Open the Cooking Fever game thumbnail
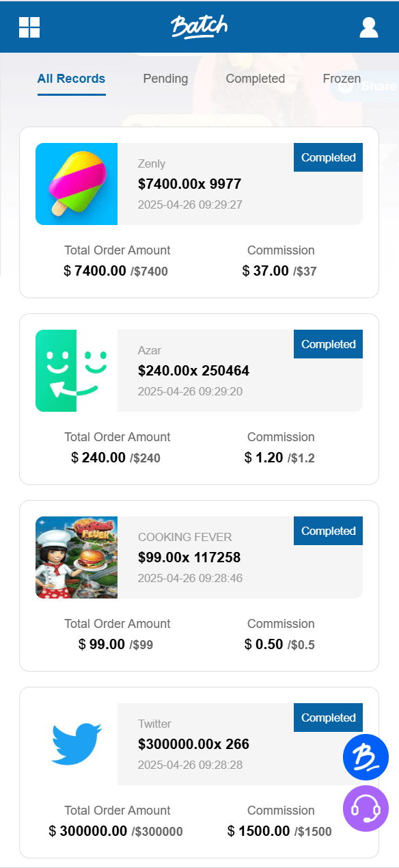The width and height of the screenshot is (399, 868). [x=77, y=557]
